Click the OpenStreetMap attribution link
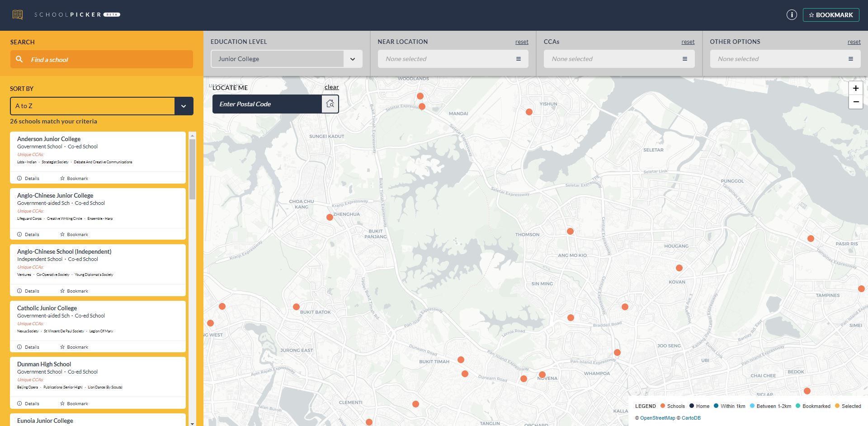Image resolution: width=868 pixels, height=426 pixels. coord(657,418)
